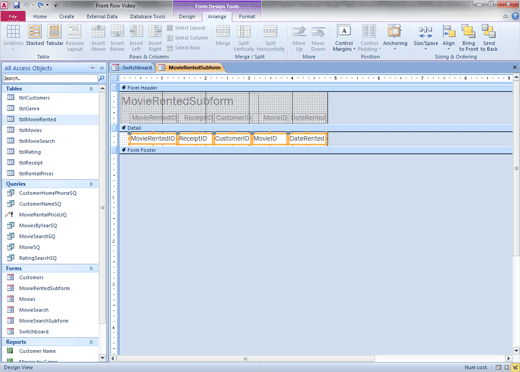This screenshot has width=520, height=372.
Task: Click Select Row option
Action: point(184,48)
